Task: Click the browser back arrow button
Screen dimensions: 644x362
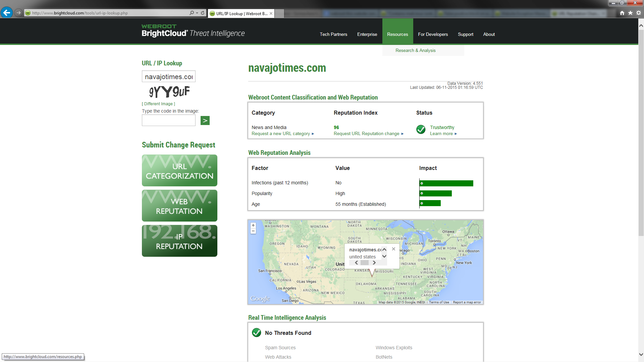Action: coord(7,13)
